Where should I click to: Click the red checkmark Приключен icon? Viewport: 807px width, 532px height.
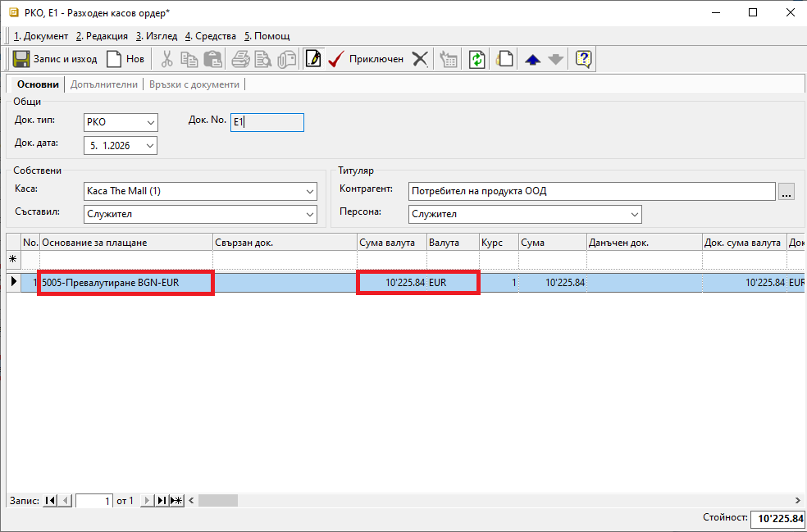click(335, 59)
